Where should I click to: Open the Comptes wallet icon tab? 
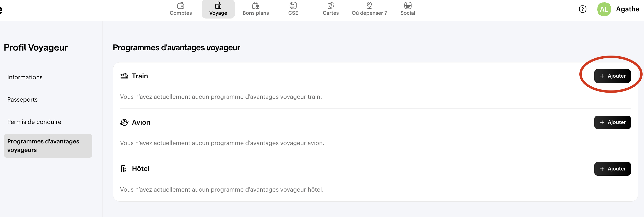[180, 5]
